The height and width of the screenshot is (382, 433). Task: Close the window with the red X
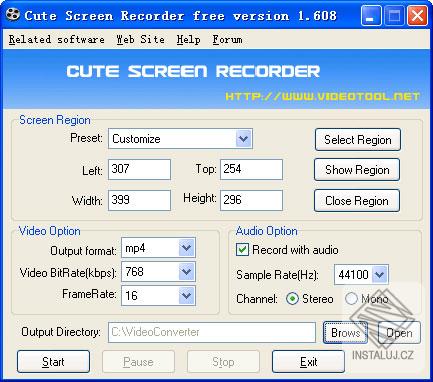(x=417, y=15)
